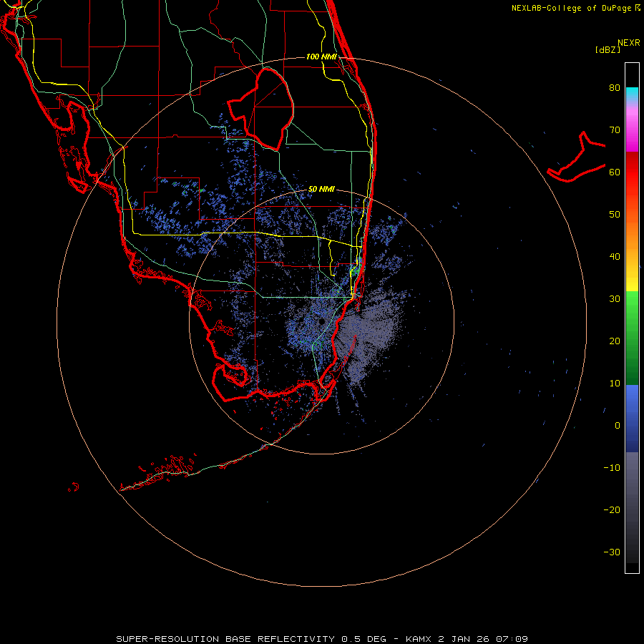Click the cyan segment of the color bar

[632, 94]
